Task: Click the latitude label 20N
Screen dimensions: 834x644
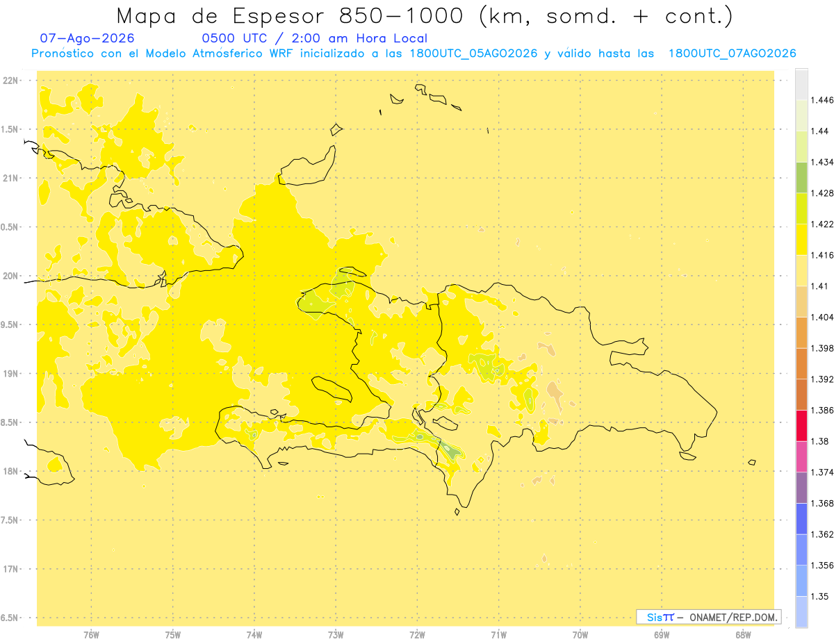Action: tap(11, 276)
